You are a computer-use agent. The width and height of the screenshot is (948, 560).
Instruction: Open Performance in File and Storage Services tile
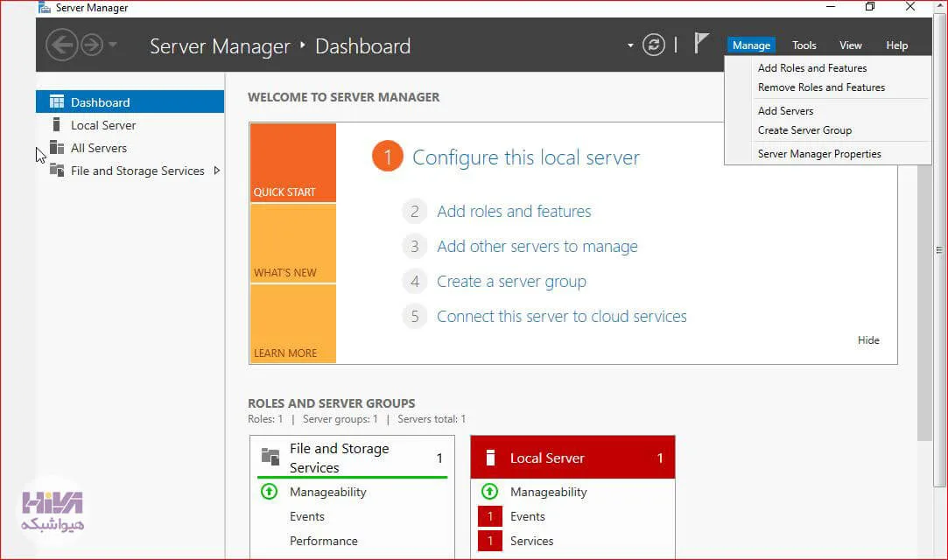[324, 541]
